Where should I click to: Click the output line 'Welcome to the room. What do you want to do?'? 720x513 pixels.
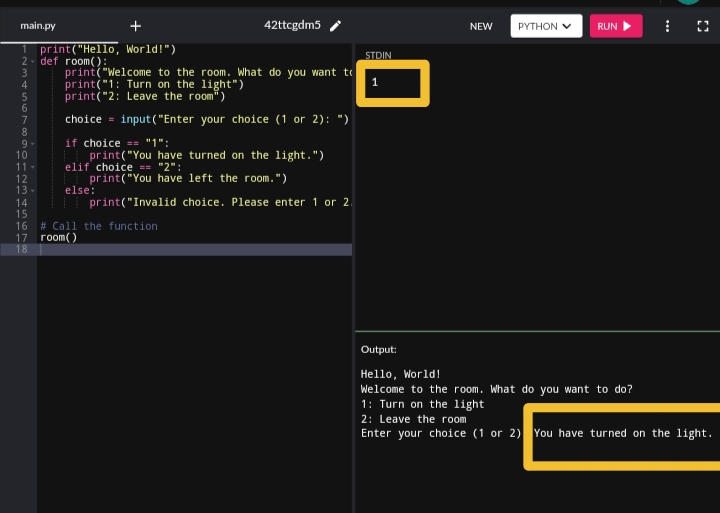tap(496, 389)
